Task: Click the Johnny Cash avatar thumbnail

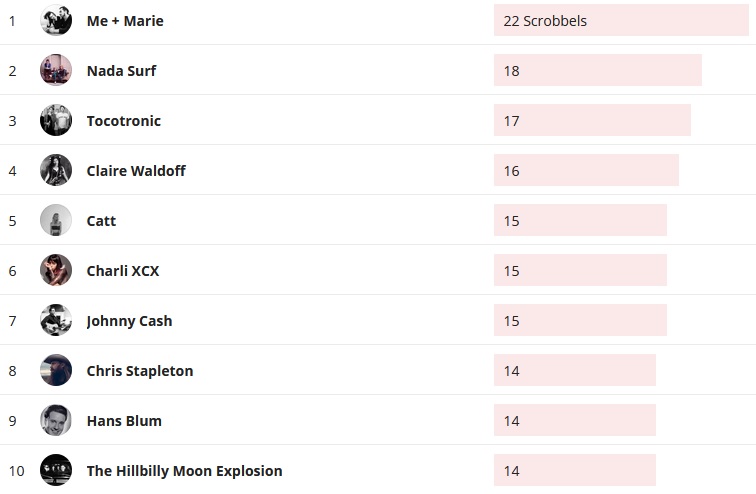Action: point(56,320)
